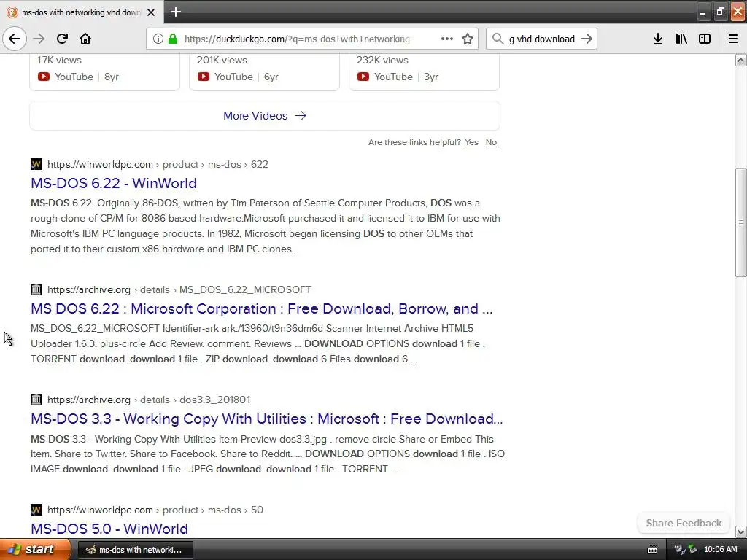747x560 pixels.
Task: Click the WinWorld favicon for MS-DOS 5.0
Action: (36, 510)
